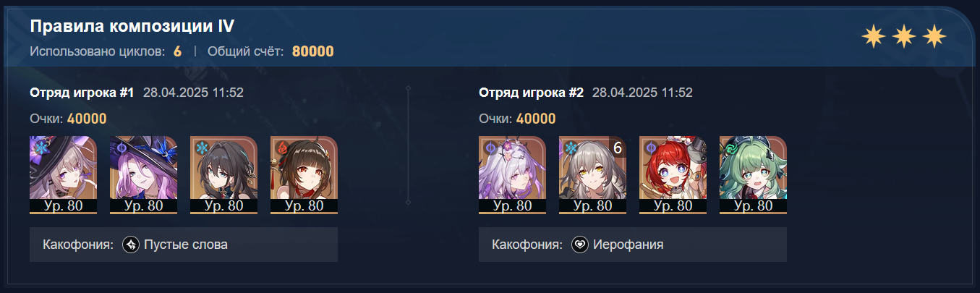The width and height of the screenshot is (980, 293).
Task: Open the lavender-haired flower crown character portrait
Action: point(512,174)
